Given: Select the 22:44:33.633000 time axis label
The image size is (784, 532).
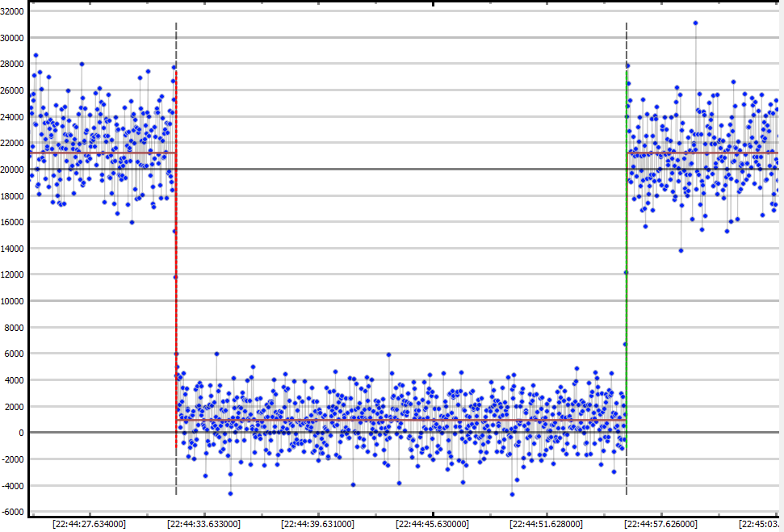Looking at the screenshot, I should point(203,523).
